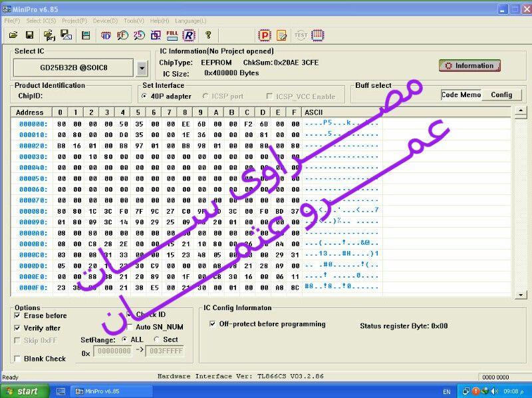Click the red alert shield tray icon

click(475, 391)
